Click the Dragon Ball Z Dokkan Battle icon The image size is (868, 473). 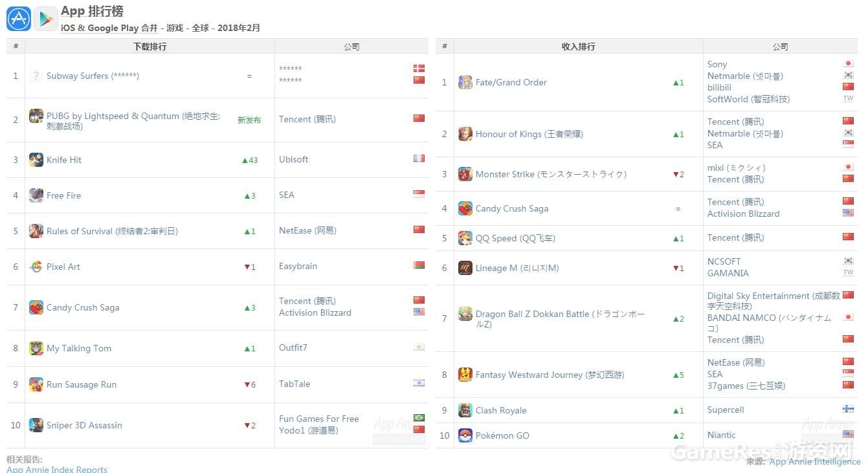tap(465, 314)
